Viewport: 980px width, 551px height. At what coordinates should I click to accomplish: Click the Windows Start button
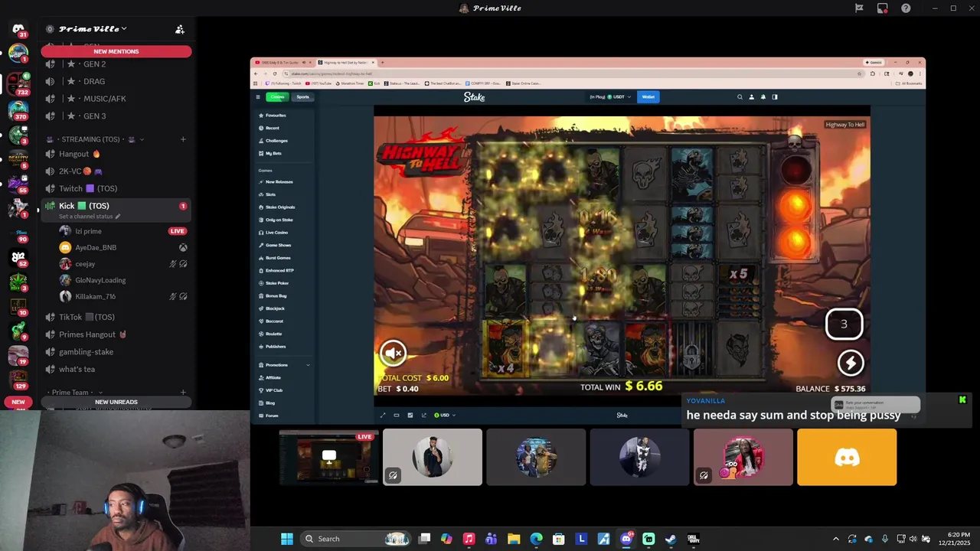tap(287, 539)
